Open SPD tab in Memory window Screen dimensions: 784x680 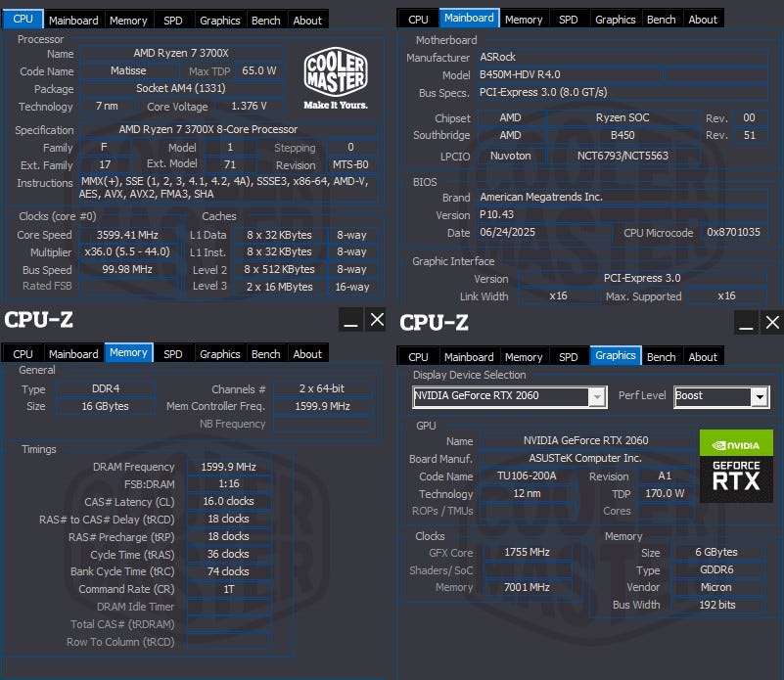coord(173,354)
